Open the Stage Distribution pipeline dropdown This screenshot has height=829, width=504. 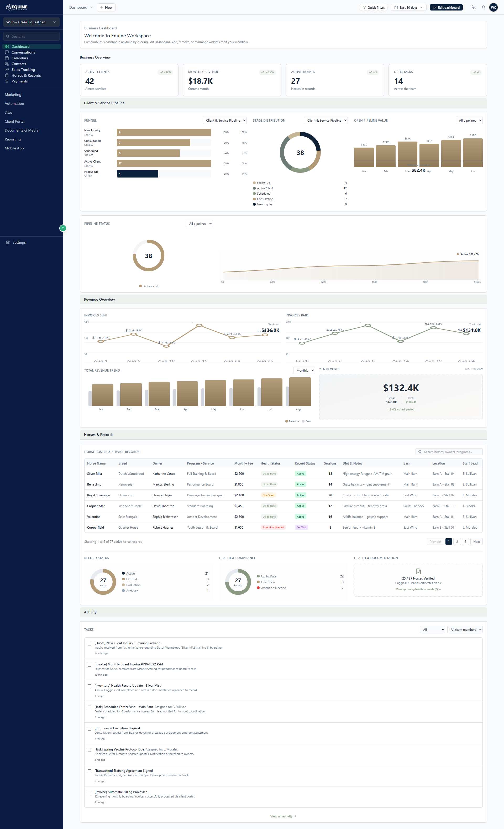pos(326,121)
